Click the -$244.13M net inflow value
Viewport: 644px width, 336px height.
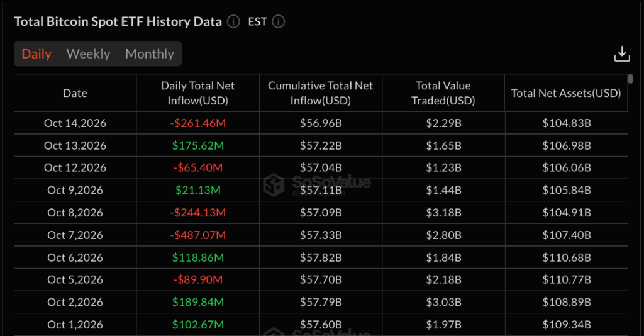pyautogui.click(x=198, y=213)
